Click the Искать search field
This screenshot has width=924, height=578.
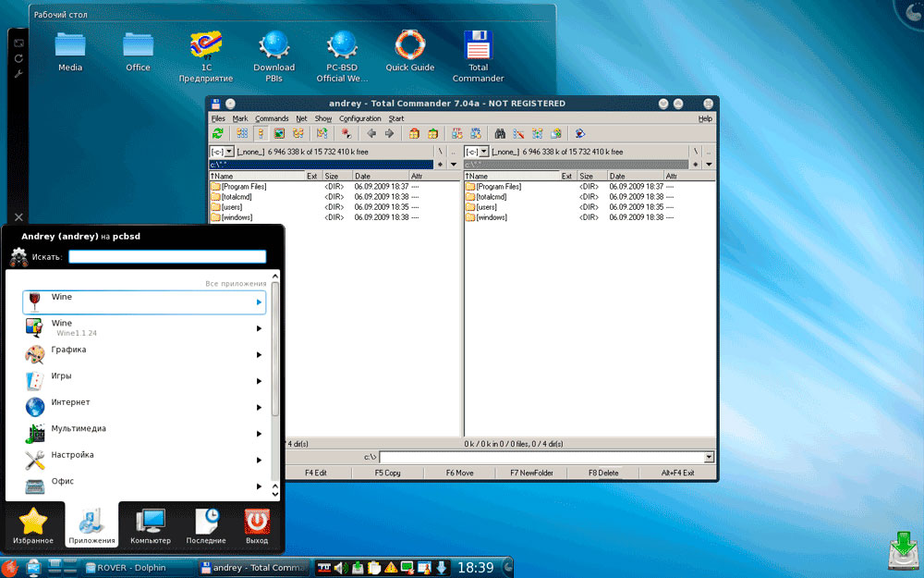pos(166,256)
